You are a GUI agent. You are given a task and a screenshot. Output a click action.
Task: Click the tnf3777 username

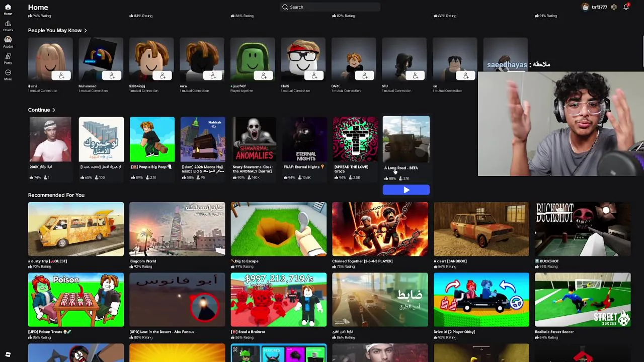point(599,7)
